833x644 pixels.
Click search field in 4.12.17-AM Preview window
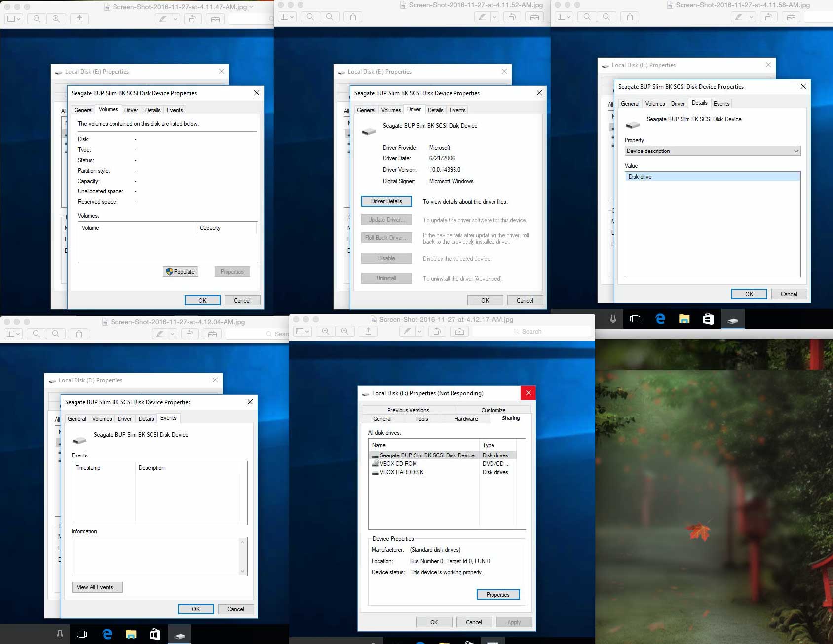coord(532,332)
